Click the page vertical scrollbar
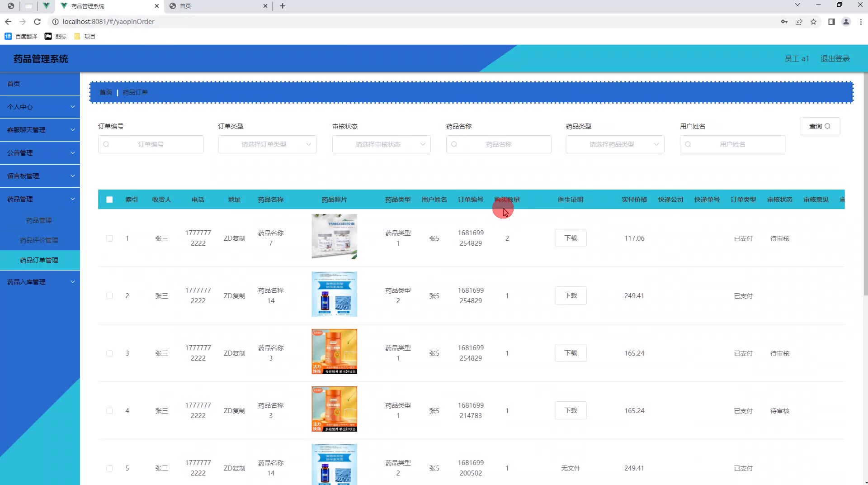The width and height of the screenshot is (868, 485). (x=865, y=183)
